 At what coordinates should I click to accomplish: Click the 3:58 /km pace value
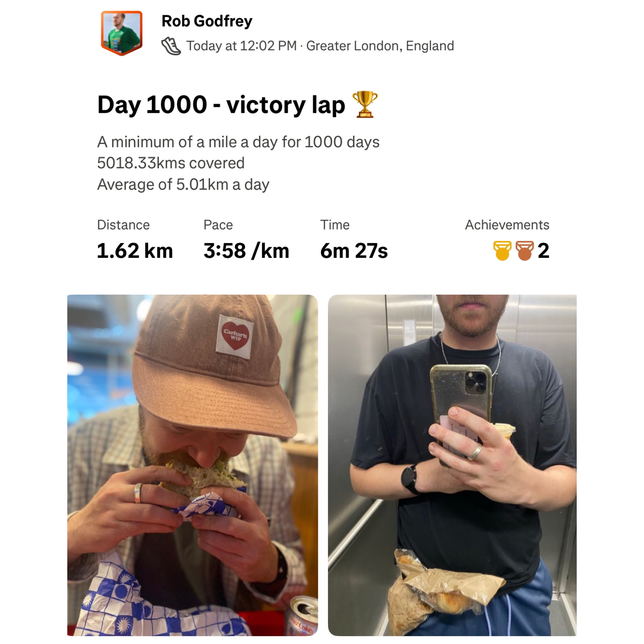pos(246,251)
